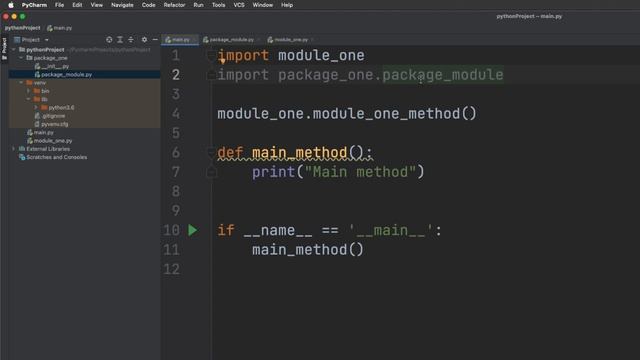Image resolution: width=640 pixels, height=360 pixels.
Task: Hide the Project tool window with minus icon
Action: coord(155,40)
